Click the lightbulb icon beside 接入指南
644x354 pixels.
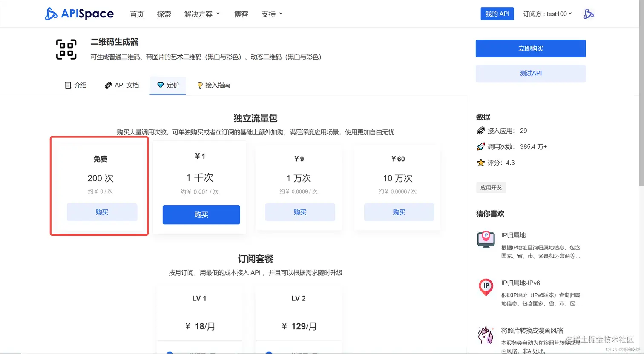200,85
